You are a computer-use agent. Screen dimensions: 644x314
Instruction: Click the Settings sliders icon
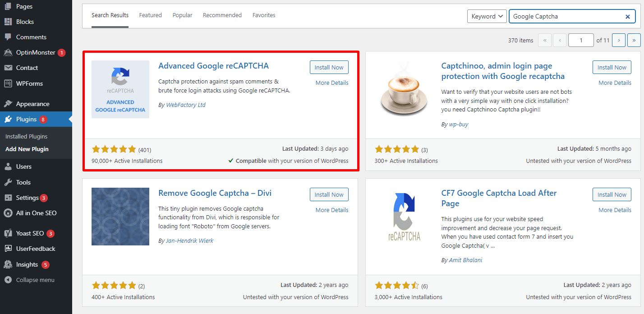pyautogui.click(x=8, y=198)
